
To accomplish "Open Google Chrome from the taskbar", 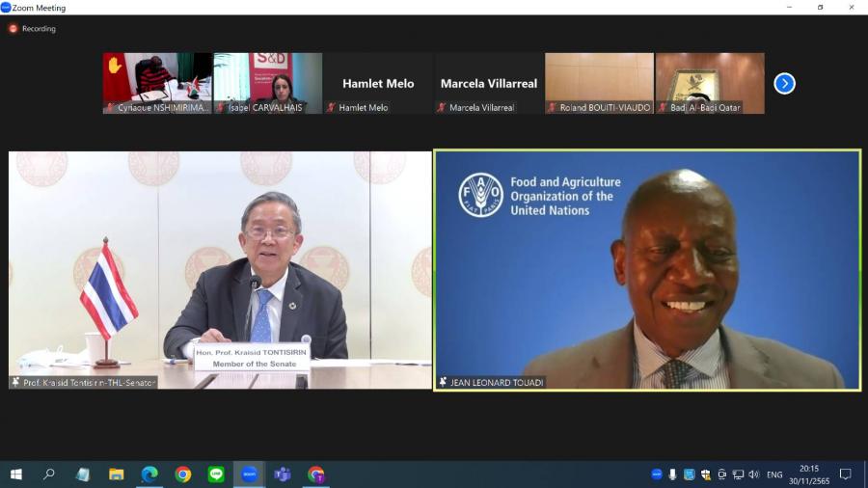I will (182, 474).
